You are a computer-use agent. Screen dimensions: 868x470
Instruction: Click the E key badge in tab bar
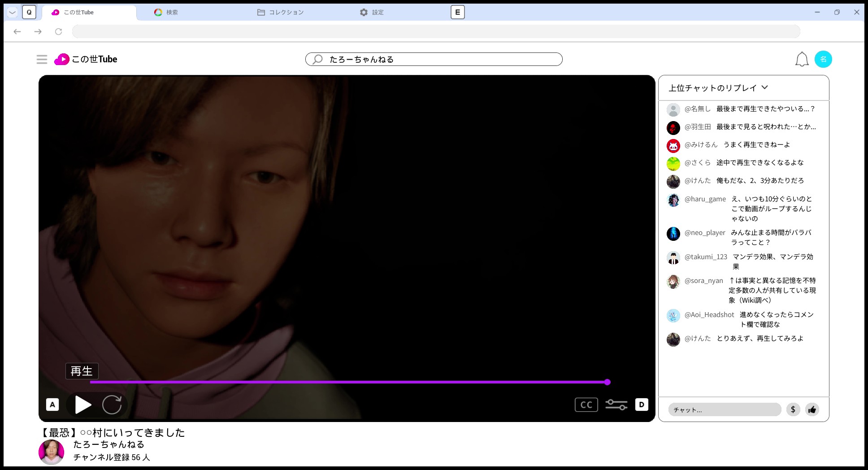(457, 12)
